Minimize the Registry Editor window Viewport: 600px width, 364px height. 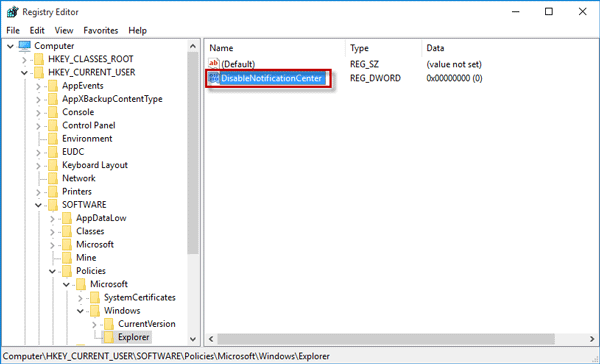click(515, 11)
